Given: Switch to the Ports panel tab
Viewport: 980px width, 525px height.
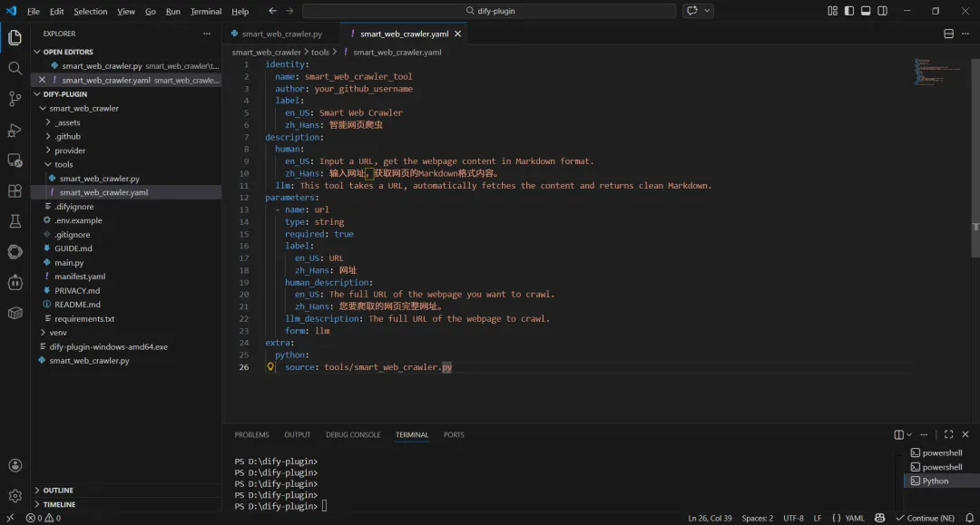Looking at the screenshot, I should click(x=454, y=434).
